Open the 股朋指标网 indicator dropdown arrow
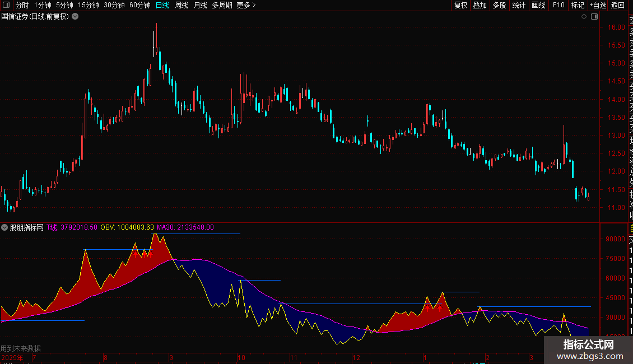 pyautogui.click(x=4, y=227)
